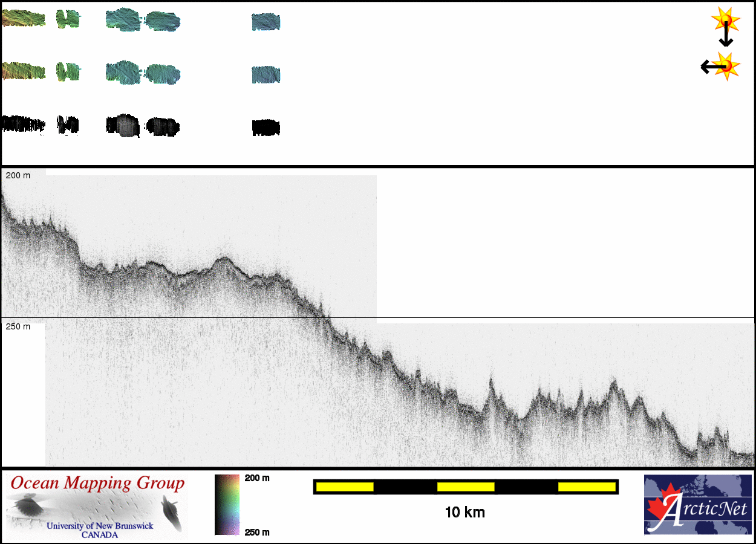Select the second small green swath in top row

tap(67, 19)
